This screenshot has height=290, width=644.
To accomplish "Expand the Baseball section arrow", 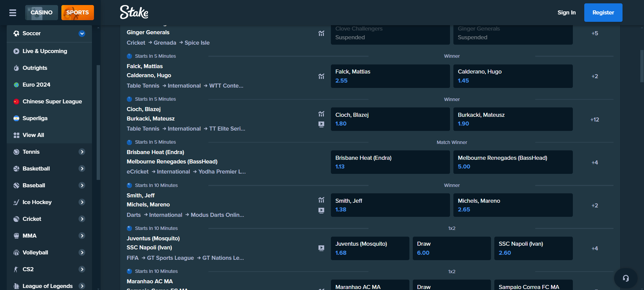I will 82,185.
